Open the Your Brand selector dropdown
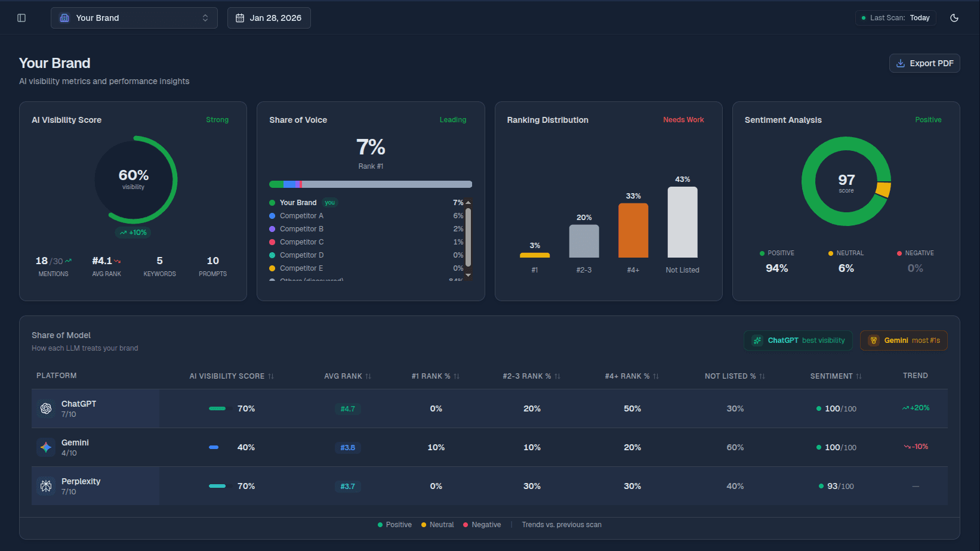This screenshot has width=980, height=551. coord(134,18)
